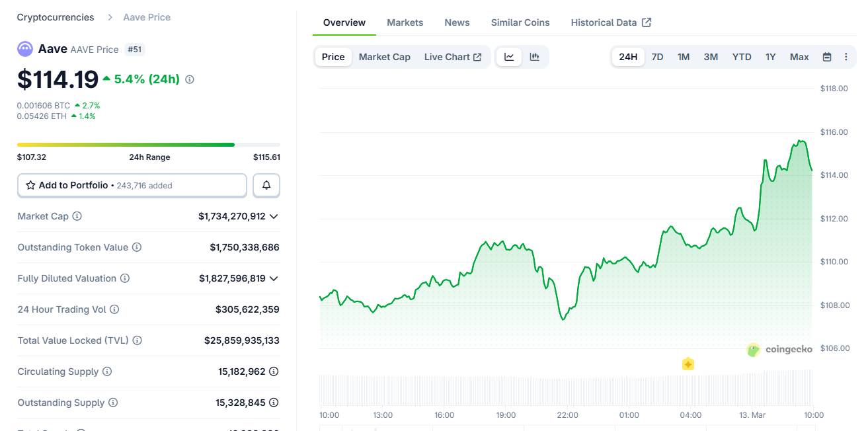
Task: Switch chart to Market Cap view
Action: click(x=384, y=57)
